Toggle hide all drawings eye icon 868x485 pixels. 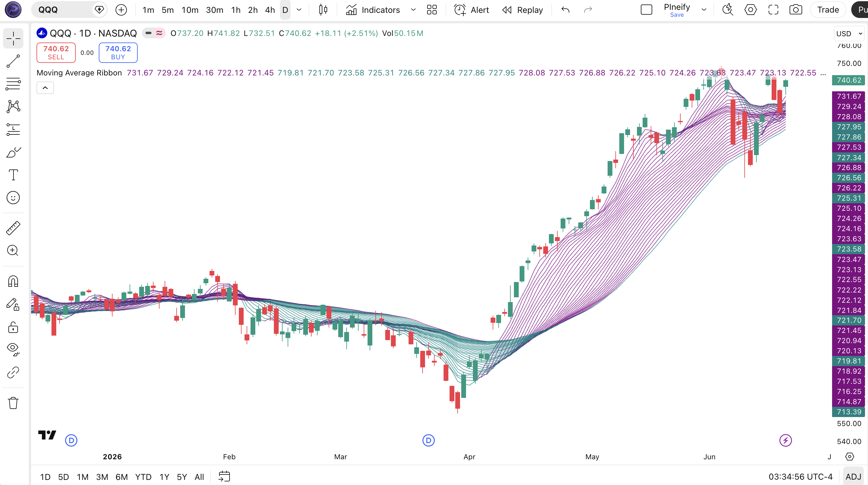(x=13, y=349)
